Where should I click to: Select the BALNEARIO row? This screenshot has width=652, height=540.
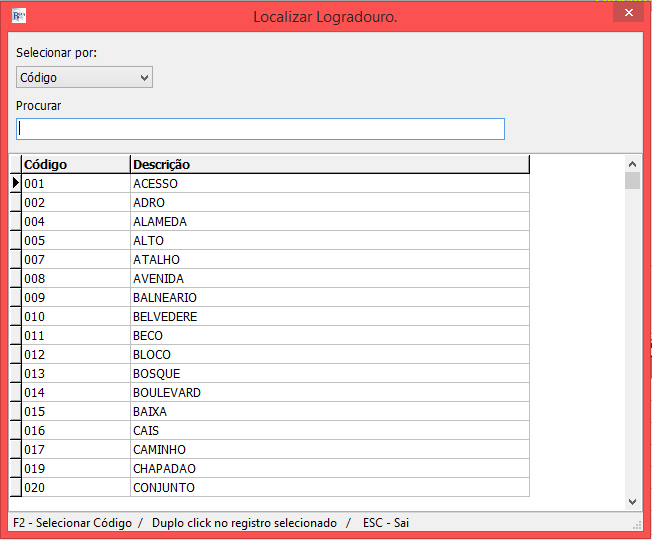164,298
